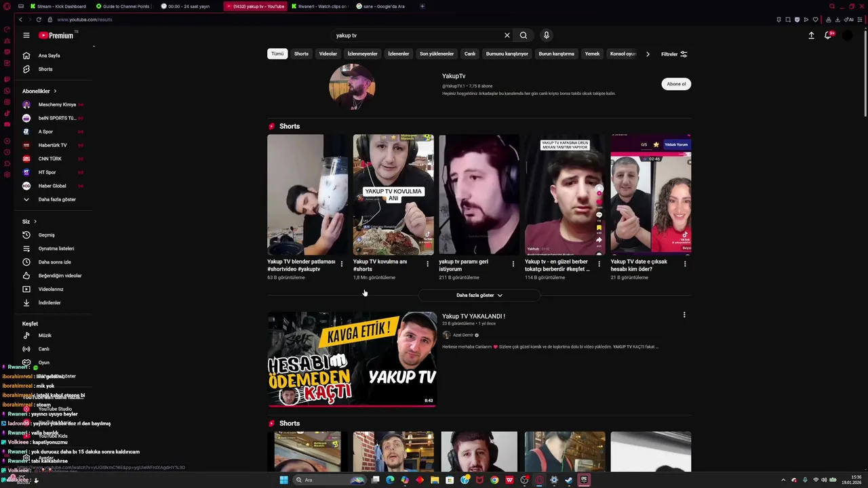
Task: Open the Windows taskbar search box
Action: pos(330,480)
